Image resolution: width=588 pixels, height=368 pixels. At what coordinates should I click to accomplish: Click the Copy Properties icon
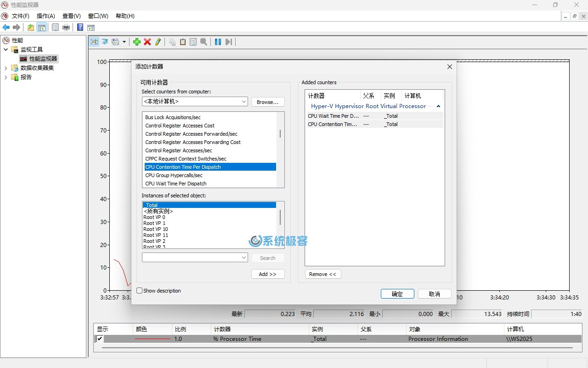tap(172, 42)
